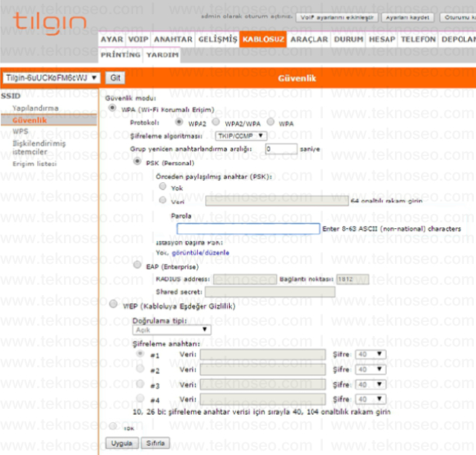
Task: Select WEP key #1 radio button
Action: point(140,354)
